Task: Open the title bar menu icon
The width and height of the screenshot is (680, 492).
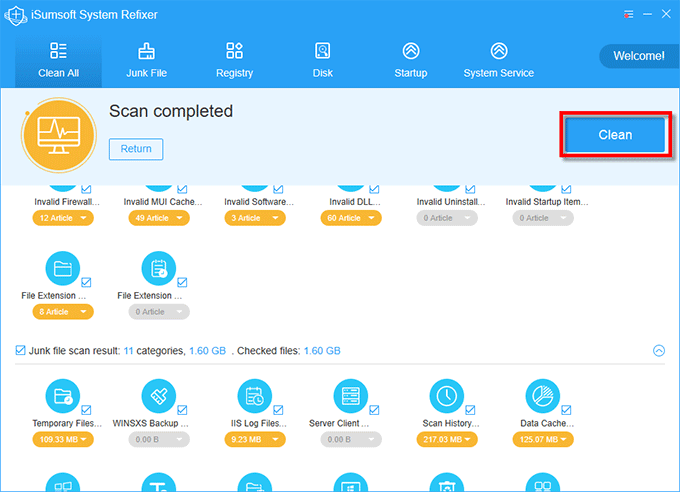Action: click(629, 14)
